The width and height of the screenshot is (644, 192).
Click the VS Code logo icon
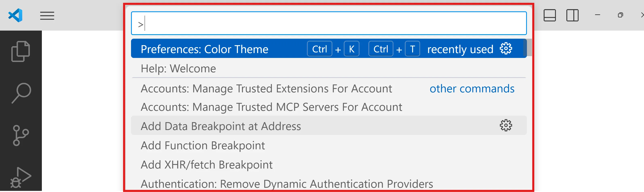pyautogui.click(x=16, y=15)
